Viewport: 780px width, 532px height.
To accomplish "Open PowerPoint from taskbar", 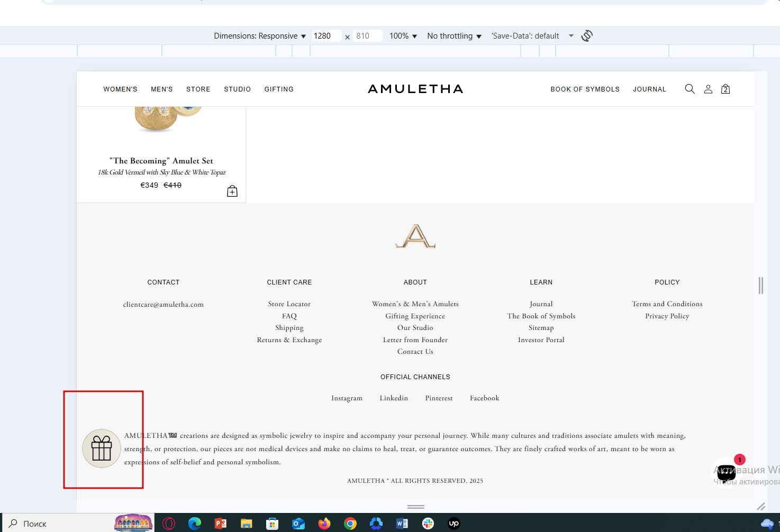I will (221, 524).
